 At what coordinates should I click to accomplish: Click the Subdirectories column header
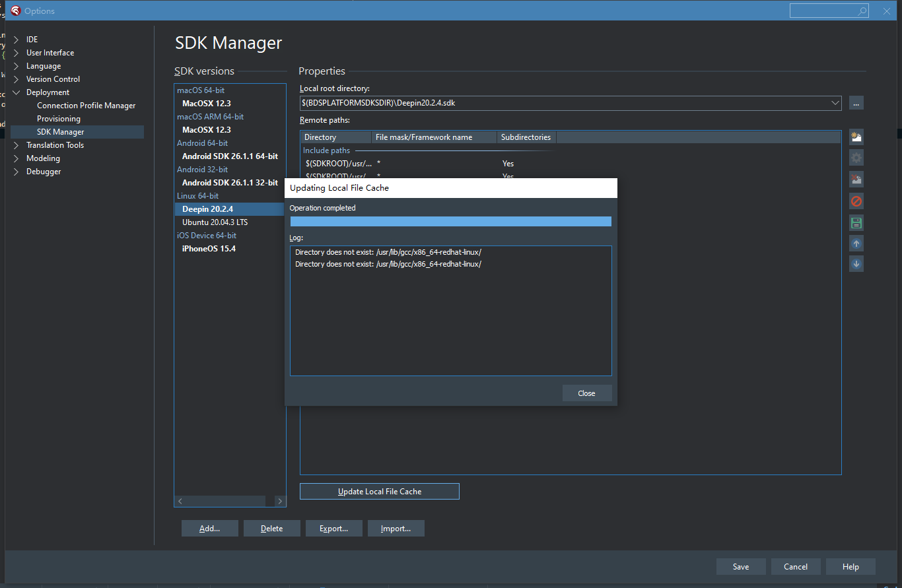[x=526, y=137]
